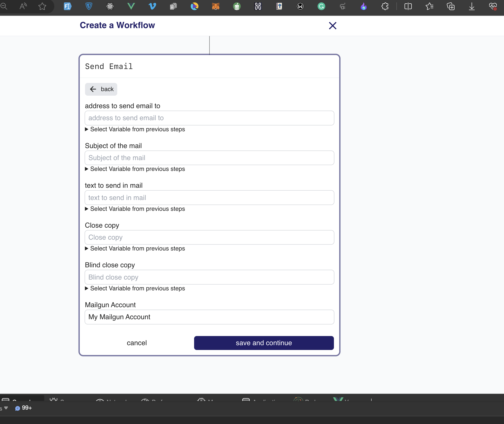Open the browser Extensions puzzle icon
Viewport: 504px width, 424px height.
385,6
